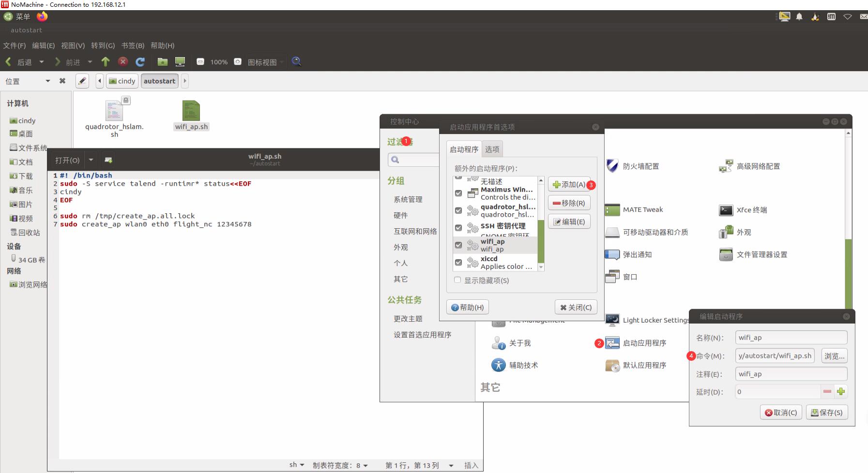Open 启动应用程序 in Control Center
Screen dimensions: 868x473
pyautogui.click(x=636, y=343)
